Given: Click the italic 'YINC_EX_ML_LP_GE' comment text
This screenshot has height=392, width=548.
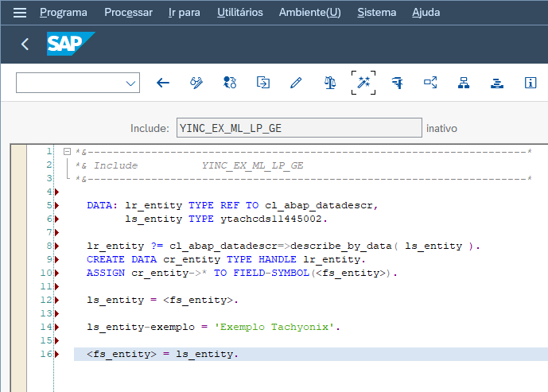Looking at the screenshot, I should pos(252,165).
